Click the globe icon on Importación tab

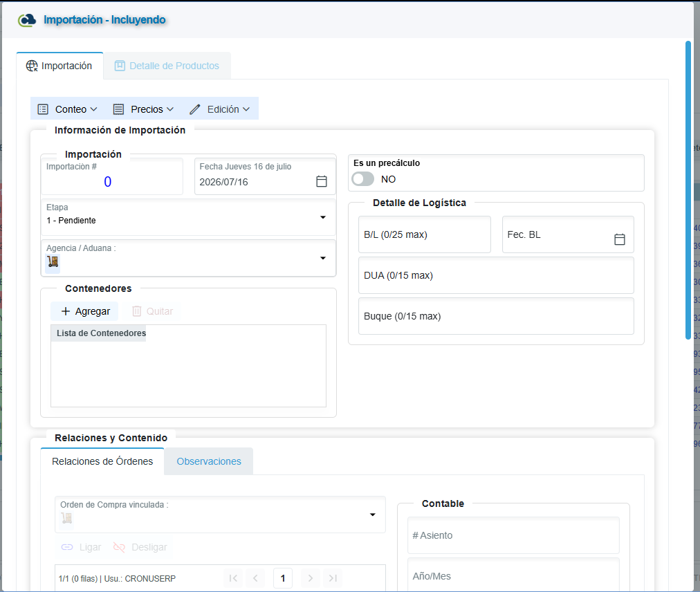pos(32,66)
